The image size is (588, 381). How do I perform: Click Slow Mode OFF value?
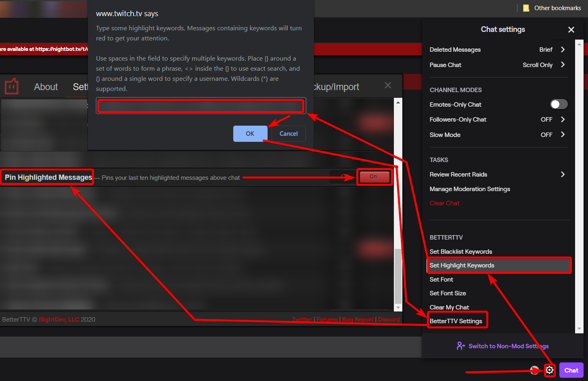point(546,135)
